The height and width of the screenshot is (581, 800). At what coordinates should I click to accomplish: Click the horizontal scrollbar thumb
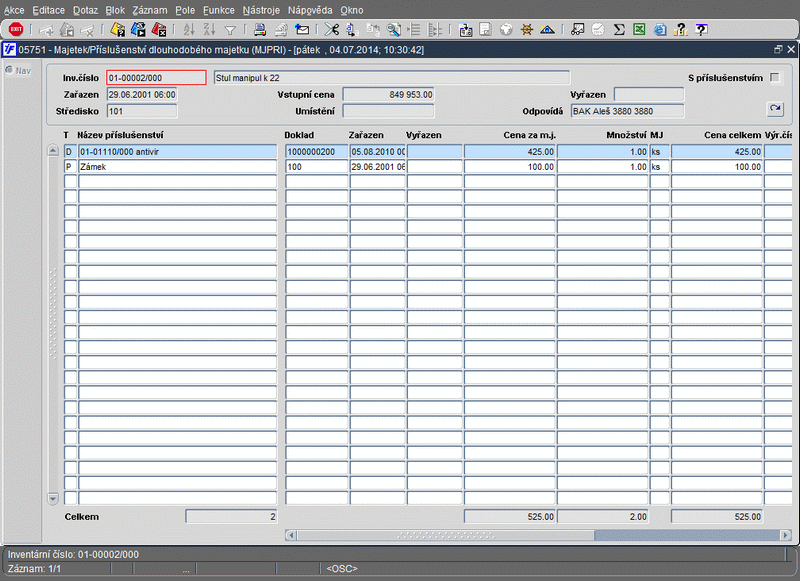(445, 535)
